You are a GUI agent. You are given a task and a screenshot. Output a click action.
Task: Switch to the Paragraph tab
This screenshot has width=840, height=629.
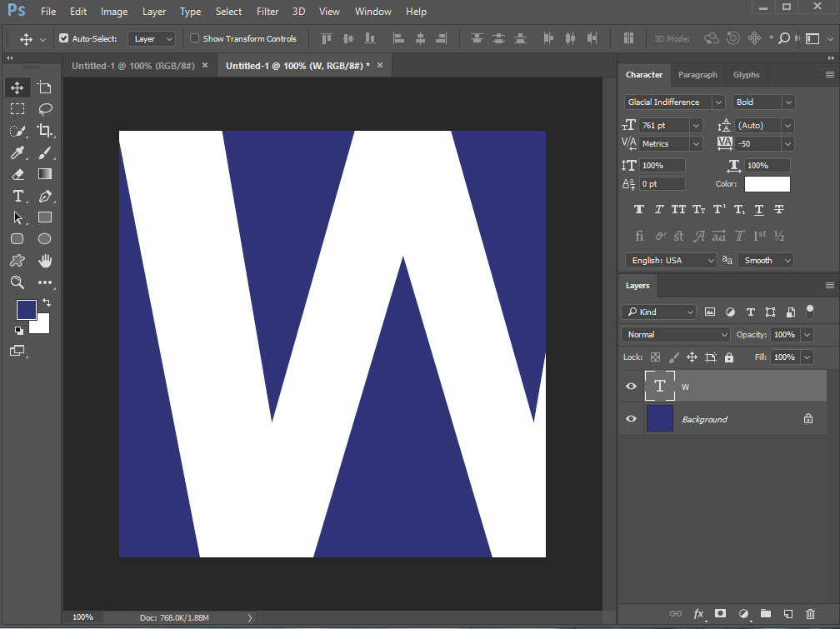[x=697, y=74]
